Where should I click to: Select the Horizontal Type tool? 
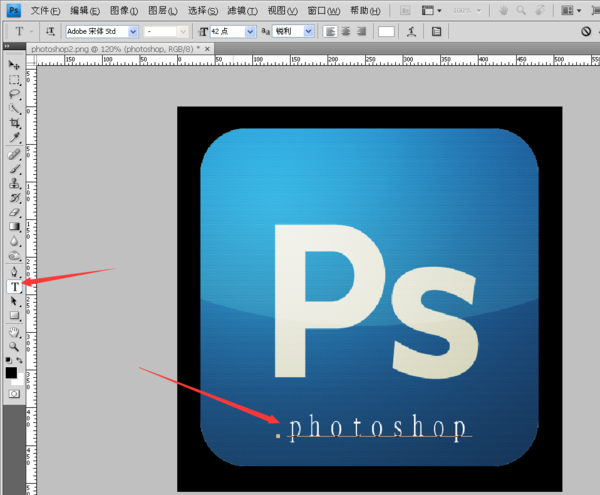pyautogui.click(x=14, y=287)
